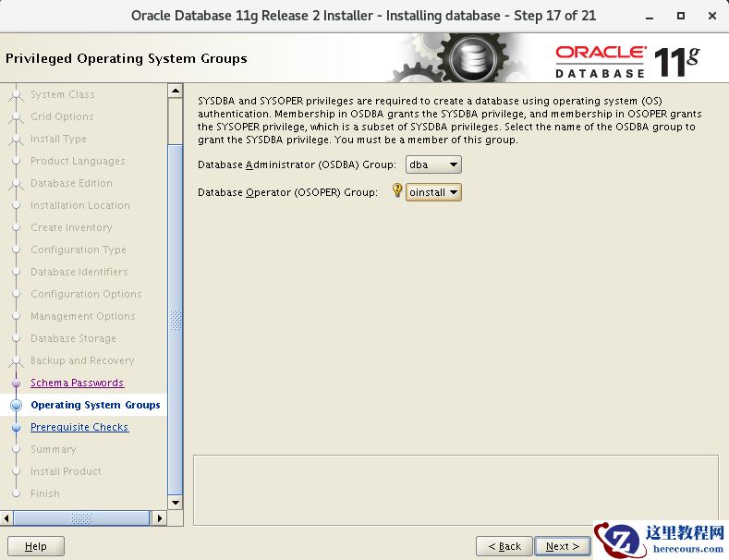The width and height of the screenshot is (729, 560).
Task: Click the Create Inventory step label
Action: pyautogui.click(x=71, y=227)
